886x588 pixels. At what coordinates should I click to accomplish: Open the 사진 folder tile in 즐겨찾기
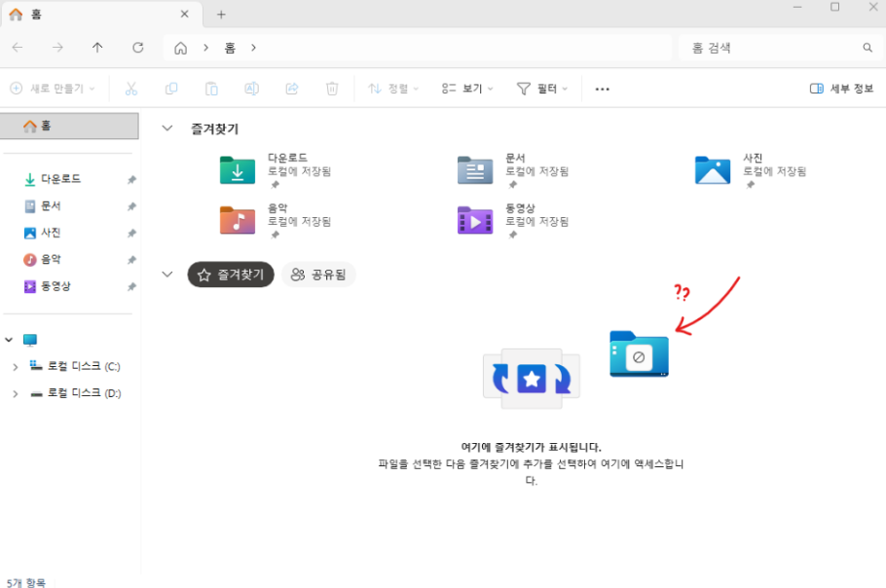click(x=752, y=170)
